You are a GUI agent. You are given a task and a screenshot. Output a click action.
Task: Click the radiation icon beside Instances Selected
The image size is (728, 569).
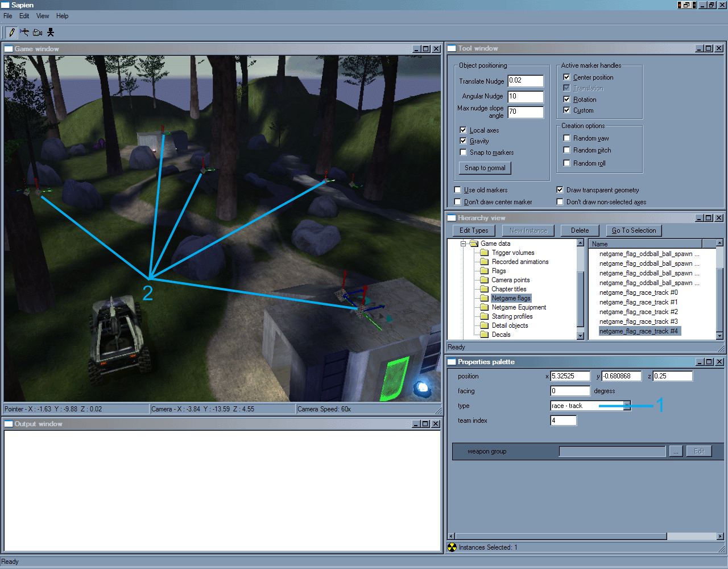click(x=452, y=547)
